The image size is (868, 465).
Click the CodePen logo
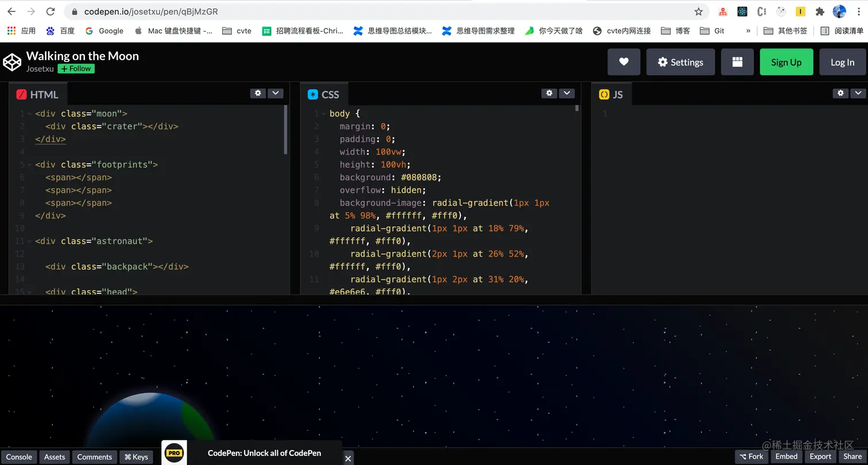pos(12,62)
